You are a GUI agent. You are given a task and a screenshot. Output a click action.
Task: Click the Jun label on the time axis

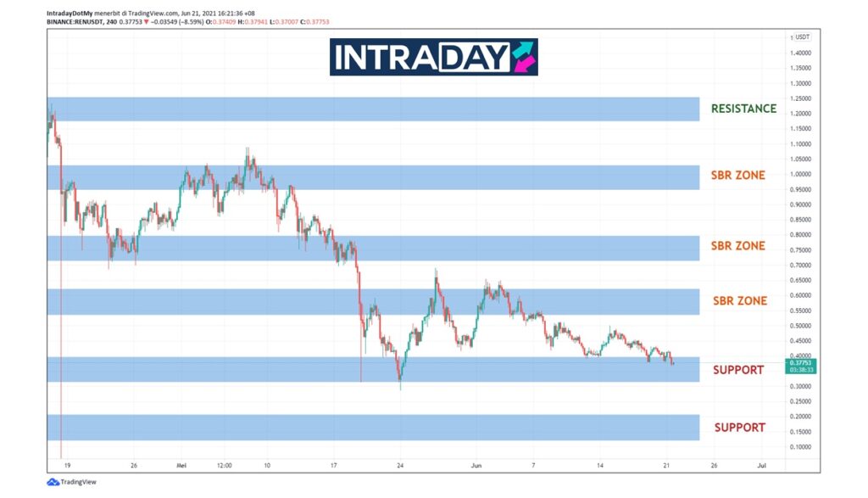[x=476, y=466]
